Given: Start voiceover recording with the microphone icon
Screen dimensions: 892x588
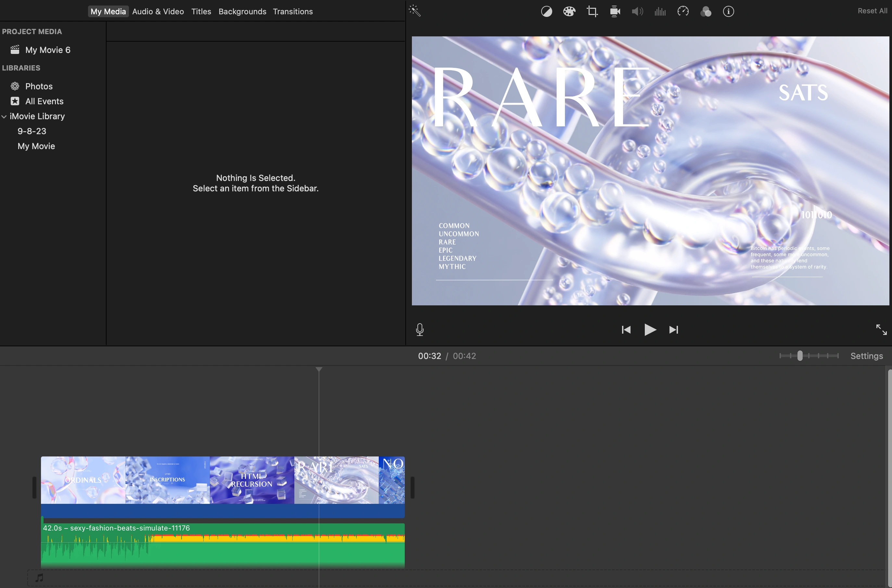Looking at the screenshot, I should (420, 329).
